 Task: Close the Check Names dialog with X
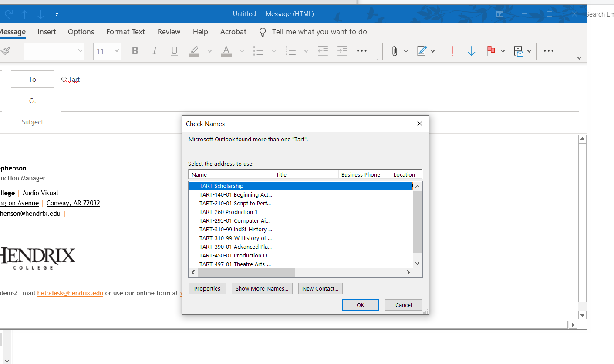coord(420,124)
